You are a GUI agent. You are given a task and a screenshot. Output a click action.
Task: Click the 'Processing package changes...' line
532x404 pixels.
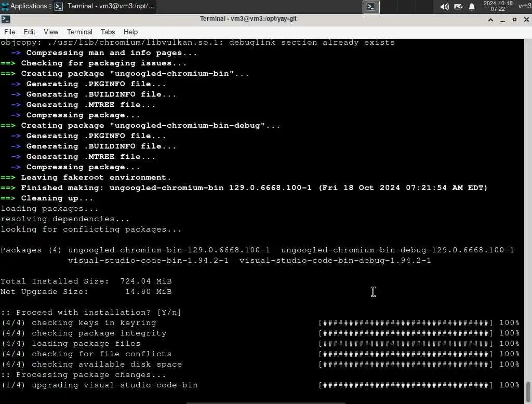click(83, 375)
